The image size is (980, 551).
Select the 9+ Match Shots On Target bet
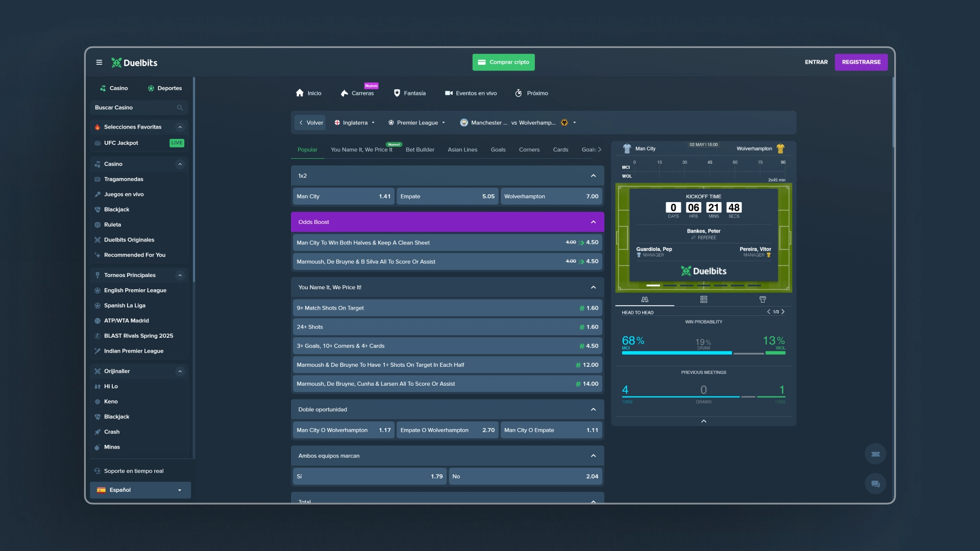(x=447, y=308)
